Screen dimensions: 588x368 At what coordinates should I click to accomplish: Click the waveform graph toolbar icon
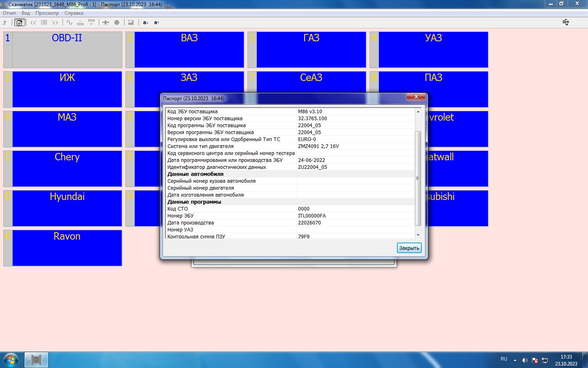69,22
